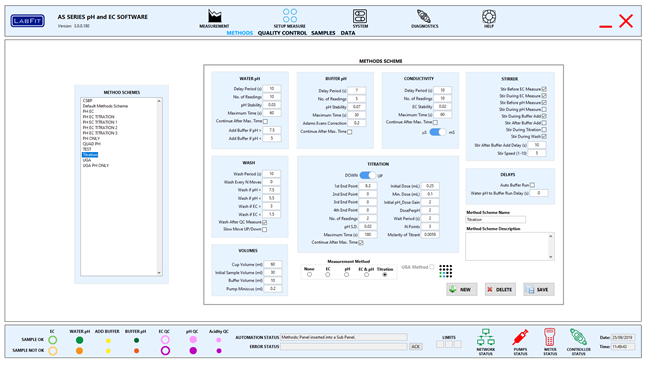
Task: Toggle the conductivity µS/mS unit switch
Action: 438,132
